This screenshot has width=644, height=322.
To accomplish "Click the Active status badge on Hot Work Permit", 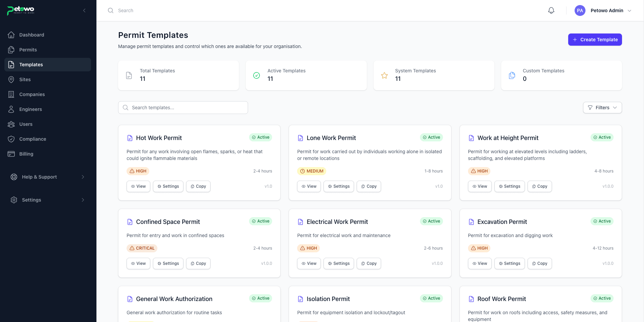I will [x=261, y=137].
